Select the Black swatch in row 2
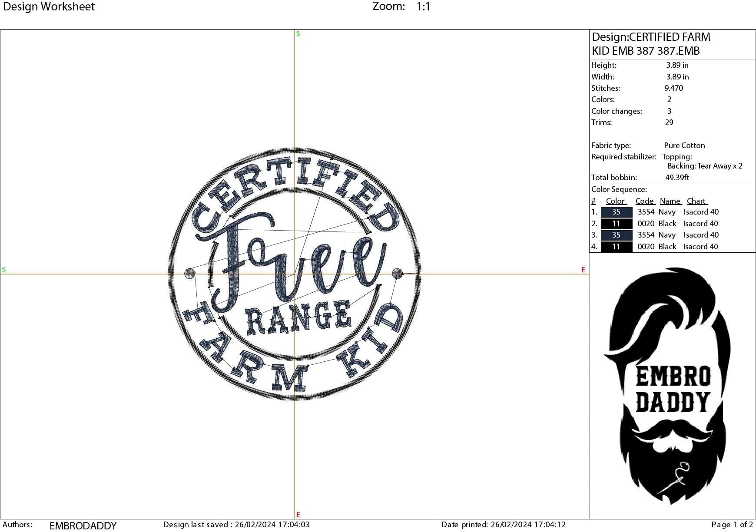The height and width of the screenshot is (532, 756). [616, 223]
